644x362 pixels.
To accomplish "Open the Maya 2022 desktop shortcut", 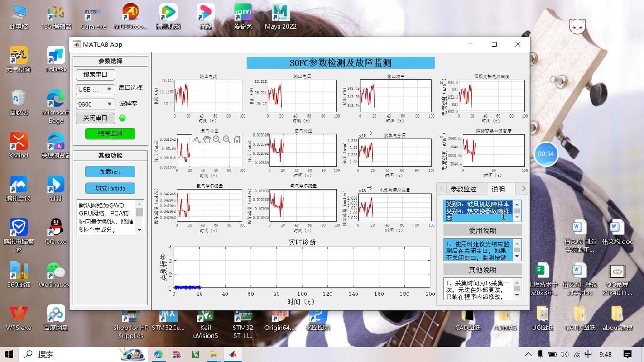I will pyautogui.click(x=280, y=17).
